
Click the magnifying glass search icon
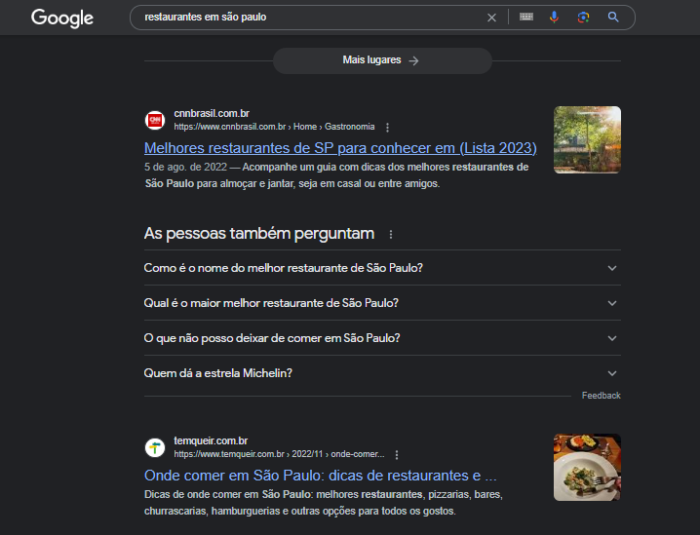point(613,17)
